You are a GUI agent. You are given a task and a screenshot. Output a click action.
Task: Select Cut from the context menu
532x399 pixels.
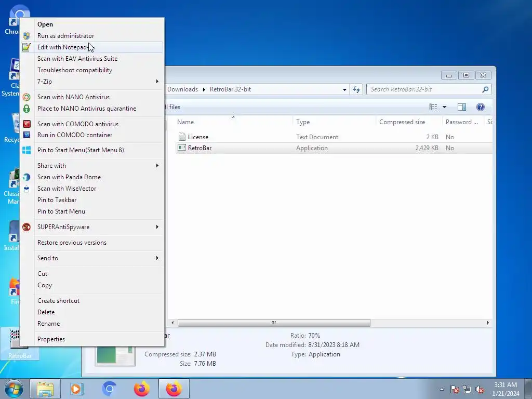[43, 274]
